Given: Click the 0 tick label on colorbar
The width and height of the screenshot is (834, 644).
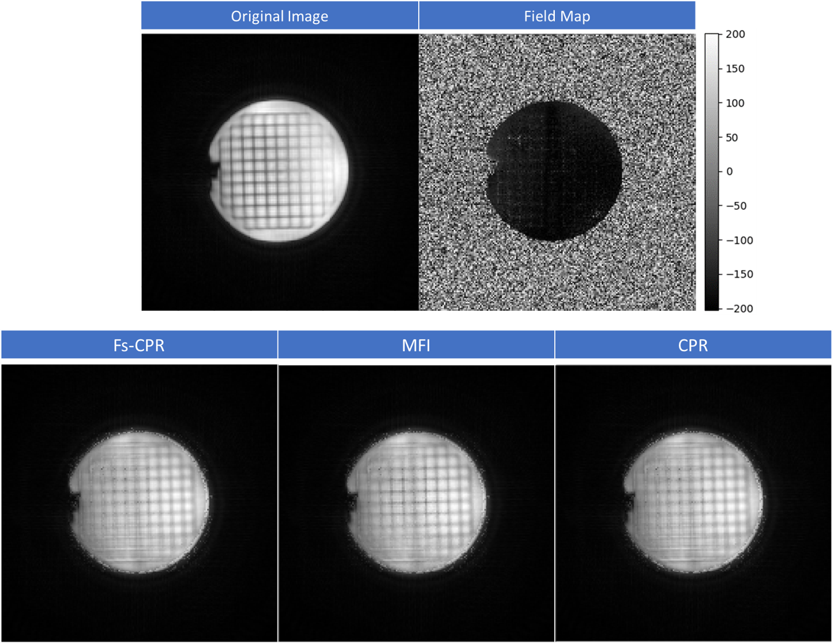Looking at the screenshot, I should point(730,171).
